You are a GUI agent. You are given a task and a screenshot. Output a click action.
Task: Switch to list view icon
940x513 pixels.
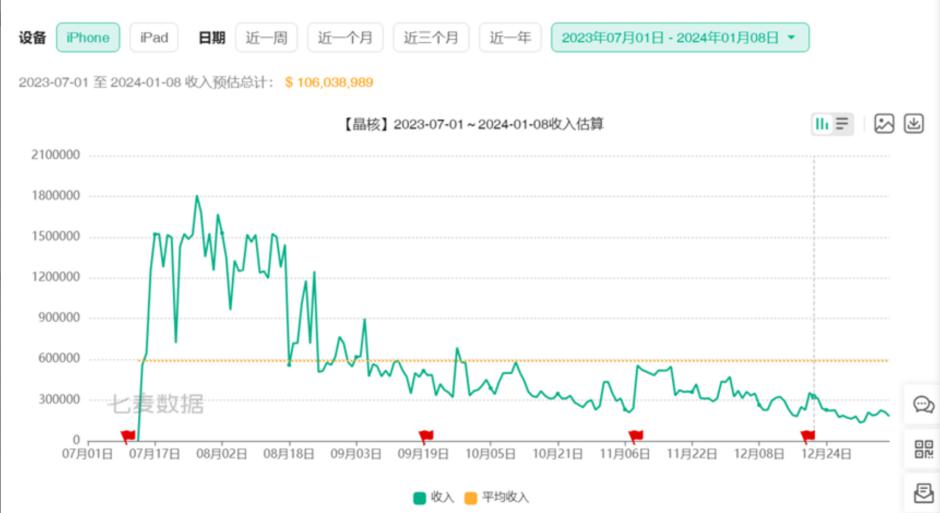click(843, 124)
